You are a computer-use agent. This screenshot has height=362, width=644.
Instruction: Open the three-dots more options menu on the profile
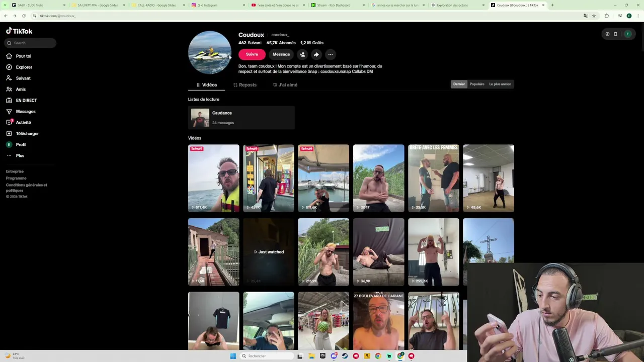click(x=330, y=54)
